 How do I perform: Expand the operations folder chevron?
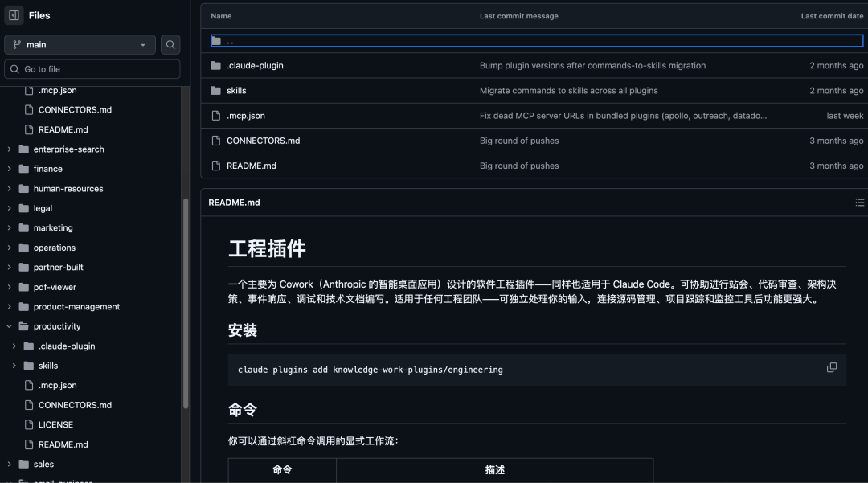(x=10, y=248)
